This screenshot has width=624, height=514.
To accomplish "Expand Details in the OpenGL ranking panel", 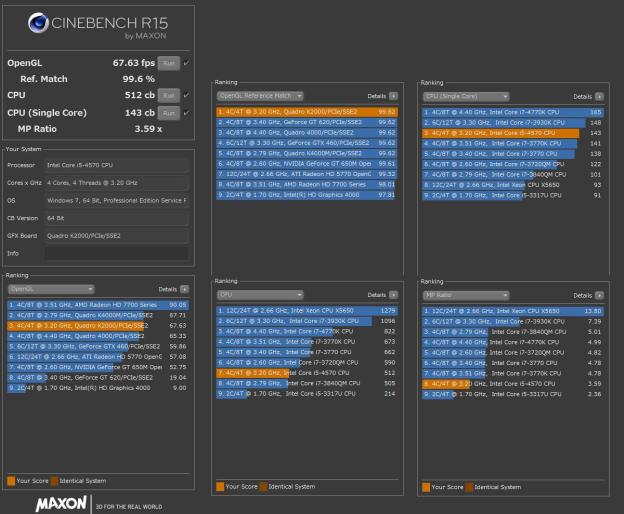I will (185, 289).
